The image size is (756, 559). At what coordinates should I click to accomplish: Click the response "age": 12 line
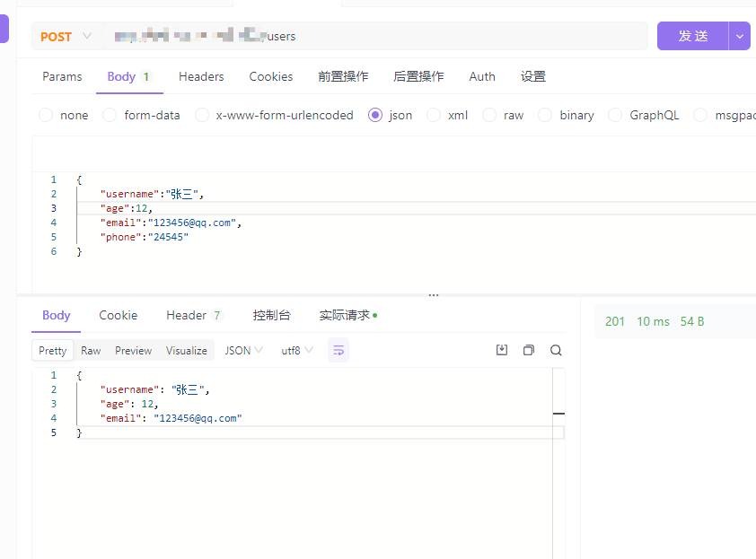129,404
